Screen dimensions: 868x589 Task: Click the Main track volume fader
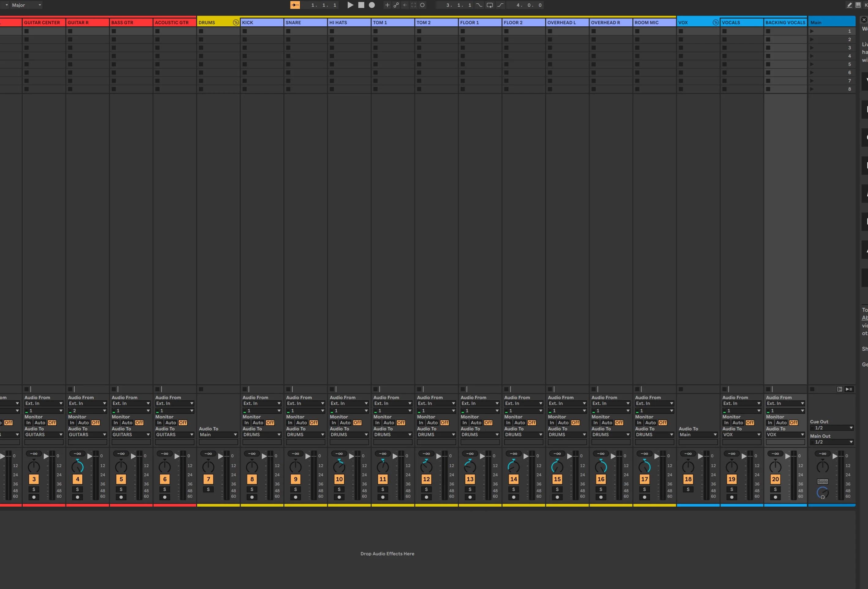(835, 456)
